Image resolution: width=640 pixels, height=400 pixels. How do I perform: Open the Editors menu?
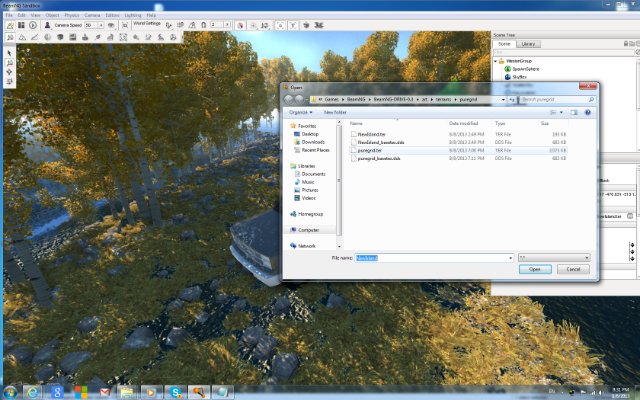coord(113,15)
